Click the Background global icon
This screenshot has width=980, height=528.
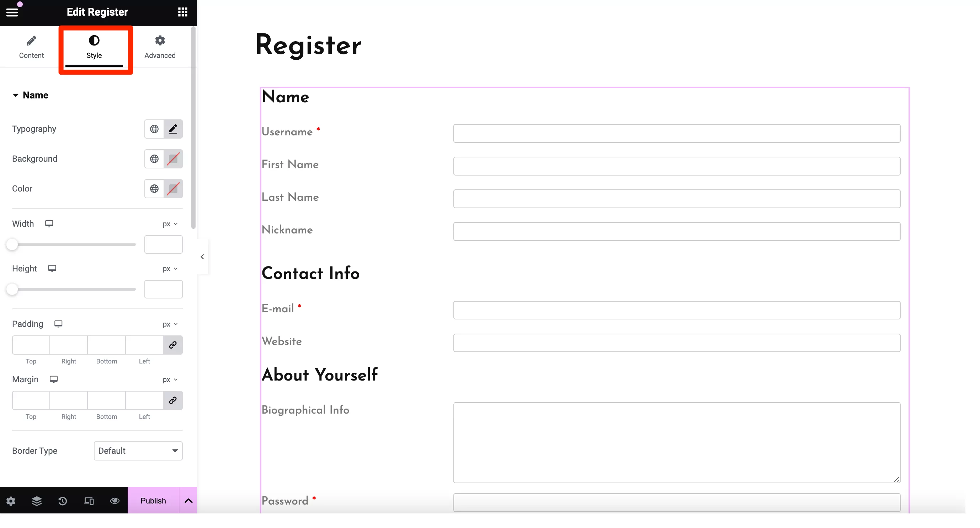(154, 159)
